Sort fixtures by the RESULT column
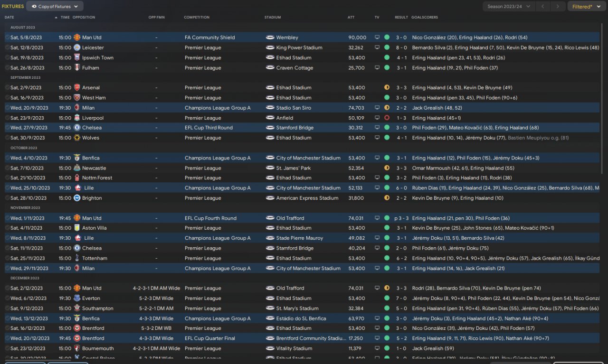 pos(401,18)
